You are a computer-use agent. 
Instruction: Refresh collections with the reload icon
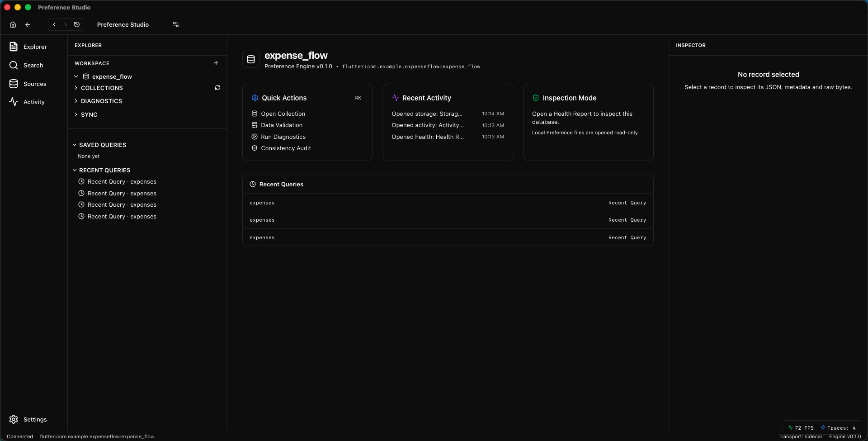[217, 88]
